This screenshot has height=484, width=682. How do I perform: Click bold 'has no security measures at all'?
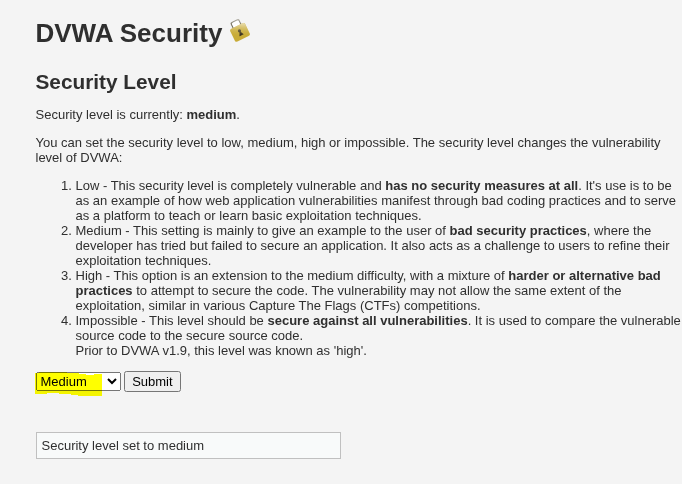click(481, 186)
